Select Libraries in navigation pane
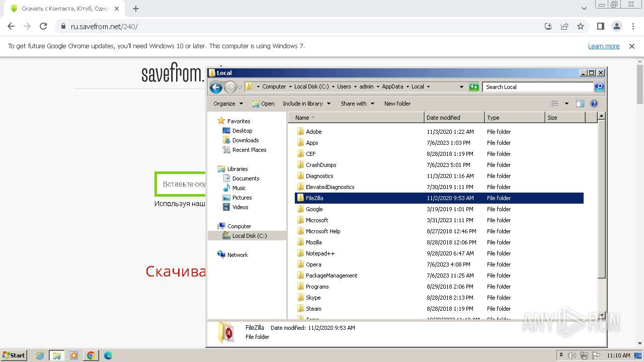The height and width of the screenshot is (362, 644). 237,169
